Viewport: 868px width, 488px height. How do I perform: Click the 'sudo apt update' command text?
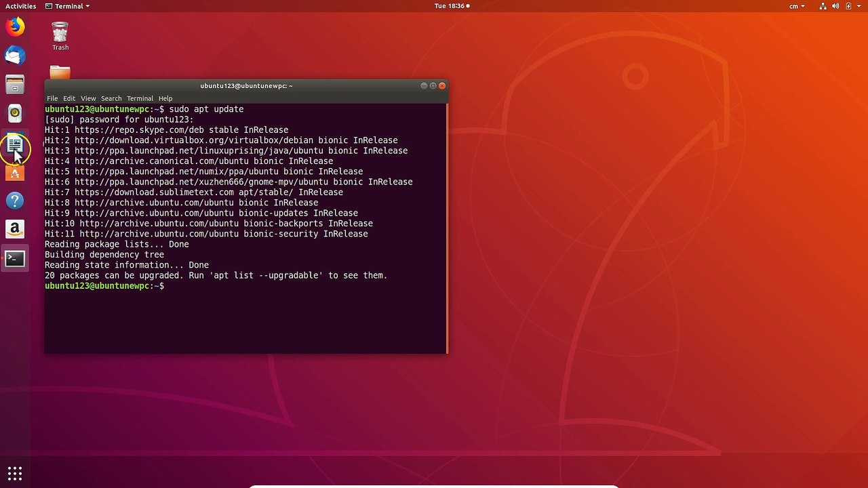pyautogui.click(x=206, y=109)
